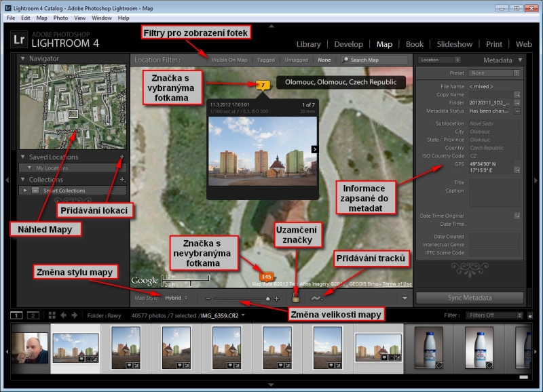Open the Photo menu
Viewport: 543px width, 392px height.
[60, 18]
